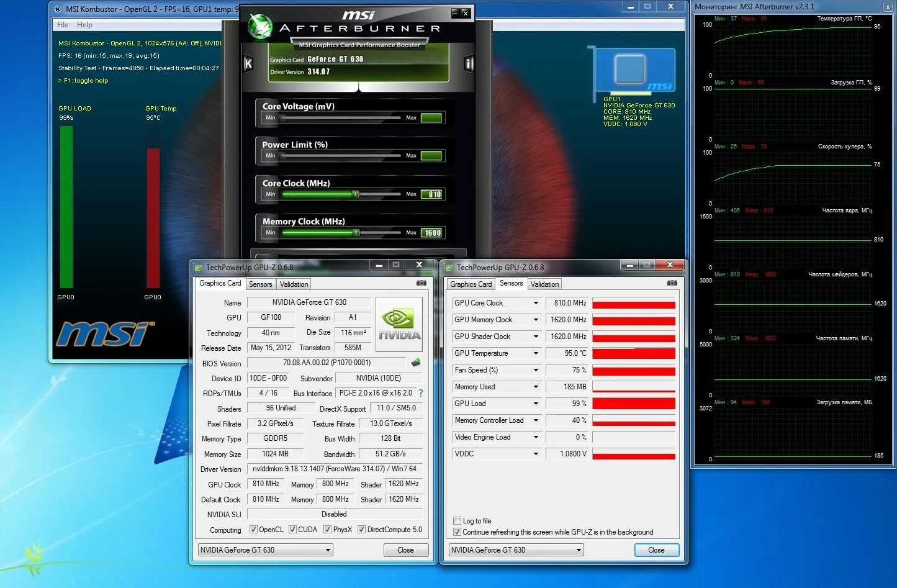Click the Core Clock slider handle
The width and height of the screenshot is (897, 588).
pyautogui.click(x=356, y=194)
